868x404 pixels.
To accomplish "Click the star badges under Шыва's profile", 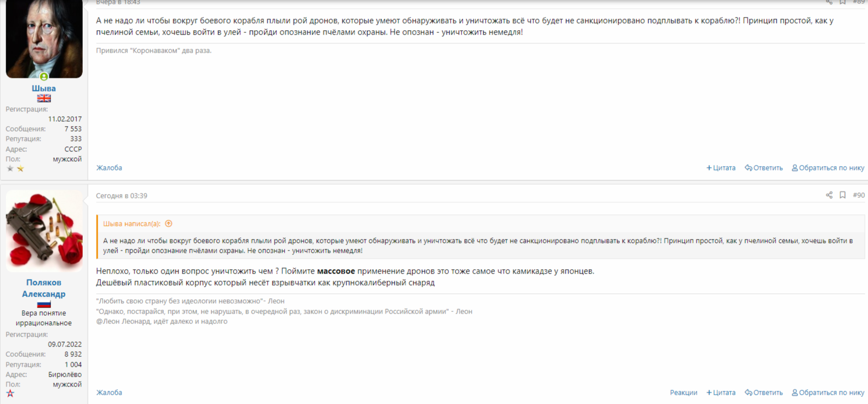I will click(15, 169).
